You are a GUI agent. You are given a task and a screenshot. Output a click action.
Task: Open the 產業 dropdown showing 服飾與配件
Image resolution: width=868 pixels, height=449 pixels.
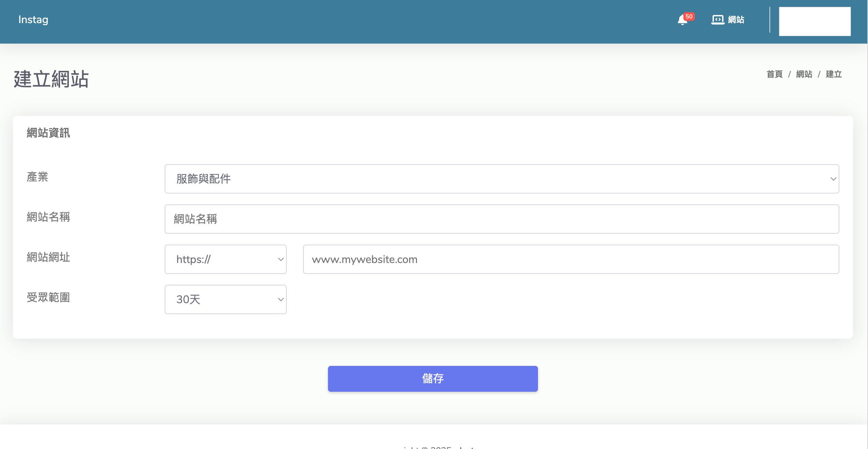click(x=501, y=179)
